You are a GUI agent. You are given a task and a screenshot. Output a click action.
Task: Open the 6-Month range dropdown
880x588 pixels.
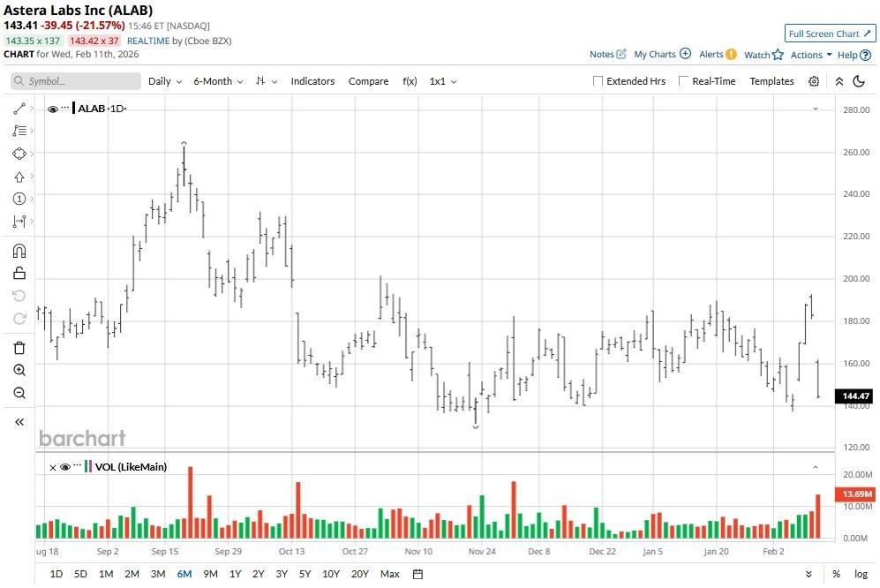click(218, 81)
